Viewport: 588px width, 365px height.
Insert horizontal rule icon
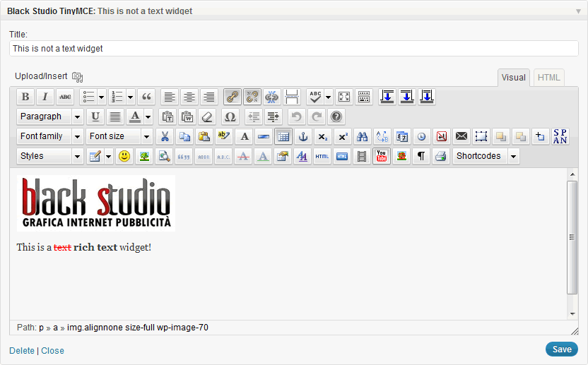click(x=264, y=136)
